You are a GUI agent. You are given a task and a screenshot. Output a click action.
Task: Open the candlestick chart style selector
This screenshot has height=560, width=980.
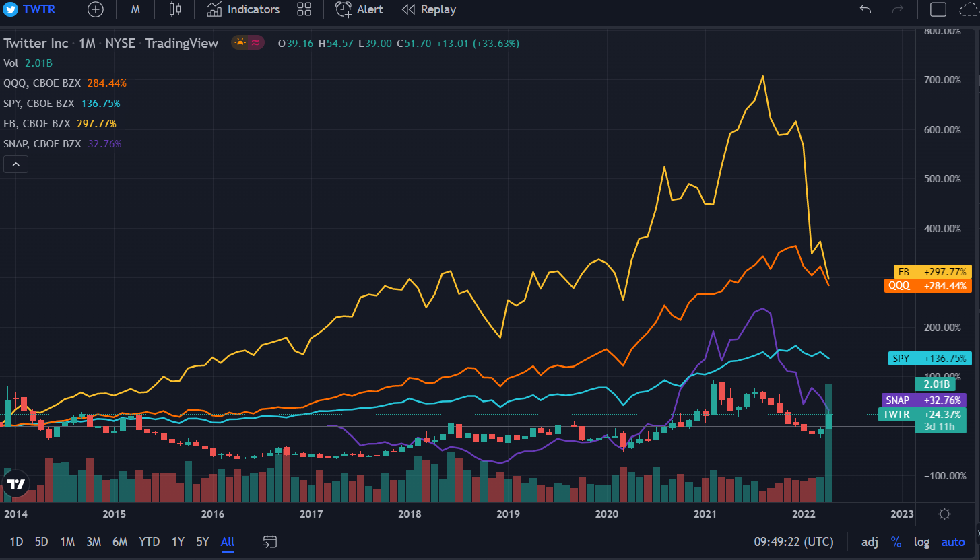(175, 9)
